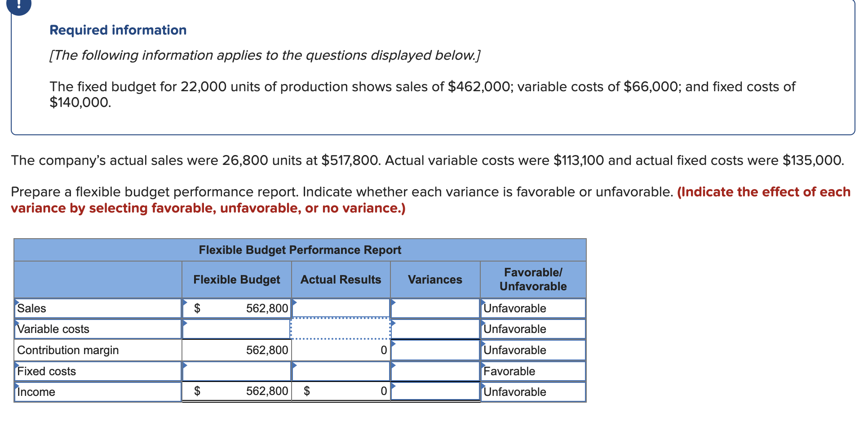Click 'Favorable/ Unfavorable' column header
Image resolution: width=868 pixels, height=435 pixels.
pos(533,279)
